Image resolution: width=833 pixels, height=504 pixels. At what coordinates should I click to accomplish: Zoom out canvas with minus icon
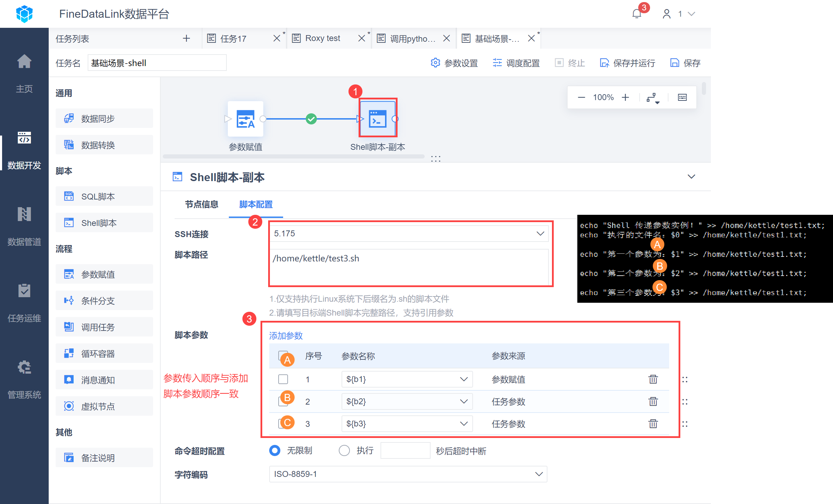point(581,97)
